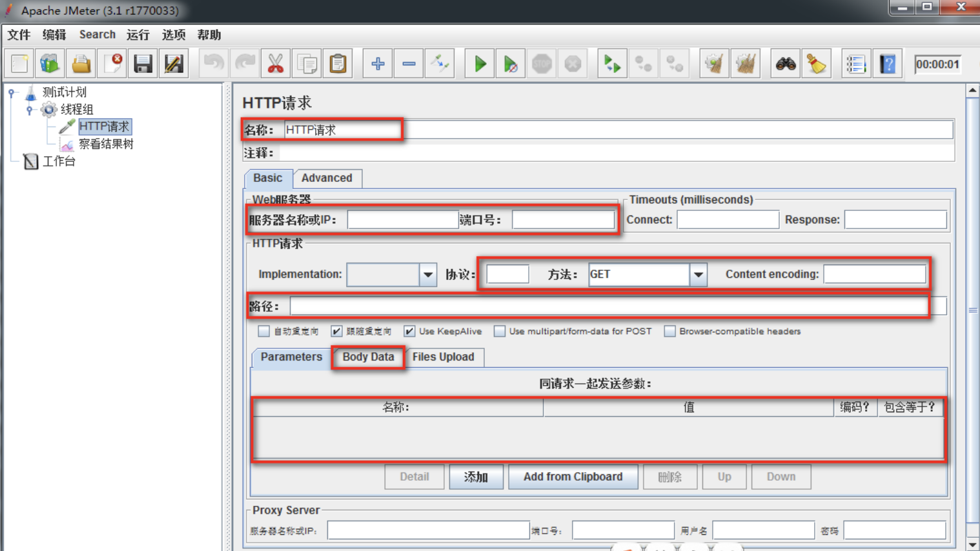Click the Save As pencil icon
The height and width of the screenshot is (551, 980).
[174, 64]
